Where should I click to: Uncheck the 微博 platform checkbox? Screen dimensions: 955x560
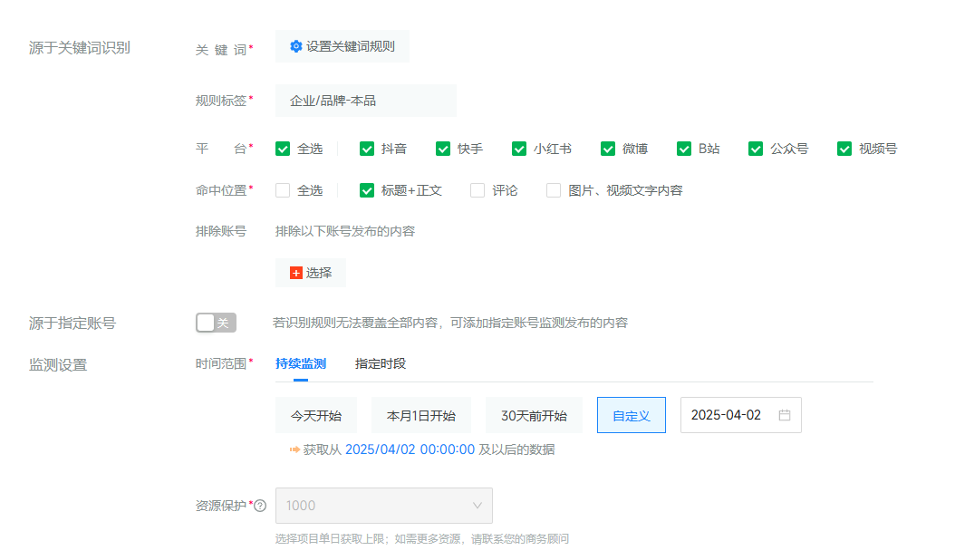[608, 149]
